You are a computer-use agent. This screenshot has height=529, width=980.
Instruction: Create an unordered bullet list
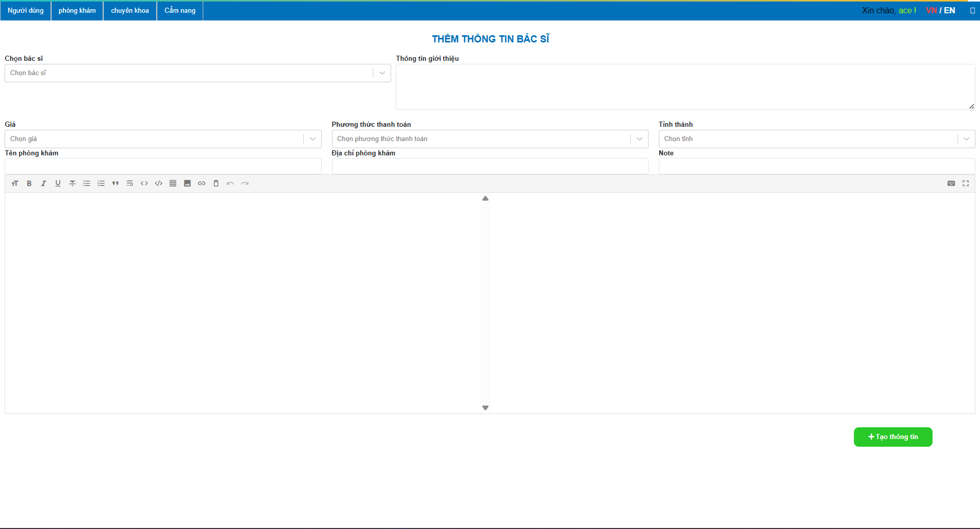(x=87, y=183)
